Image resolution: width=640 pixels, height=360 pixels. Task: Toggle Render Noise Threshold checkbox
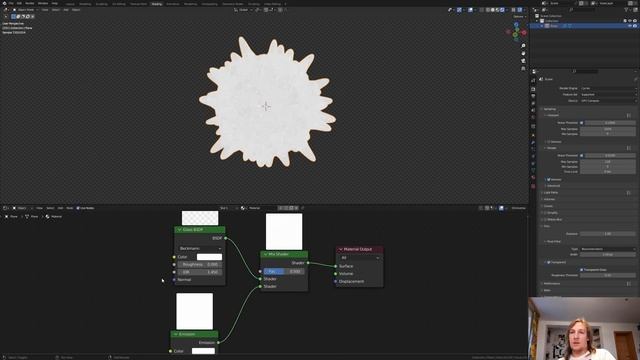[x=582, y=156]
